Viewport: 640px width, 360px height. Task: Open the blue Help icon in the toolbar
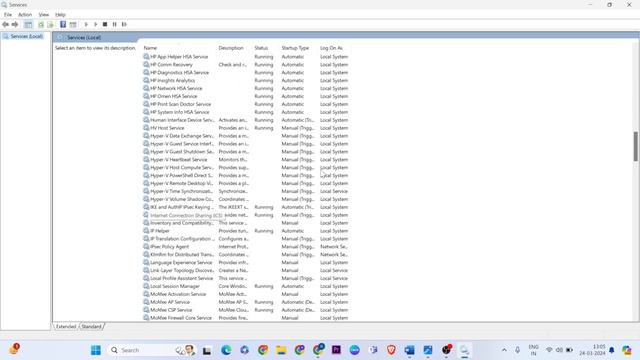pyautogui.click(x=63, y=24)
